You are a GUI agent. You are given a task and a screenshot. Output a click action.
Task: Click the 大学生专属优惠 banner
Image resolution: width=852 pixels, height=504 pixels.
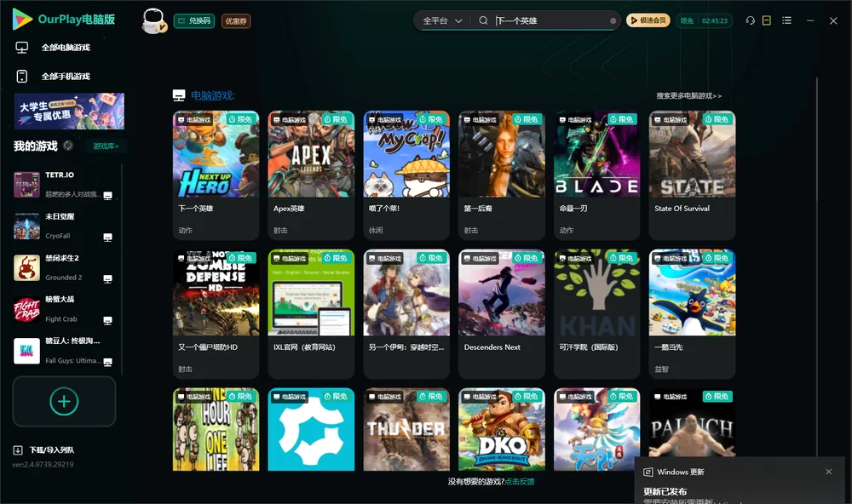69,112
